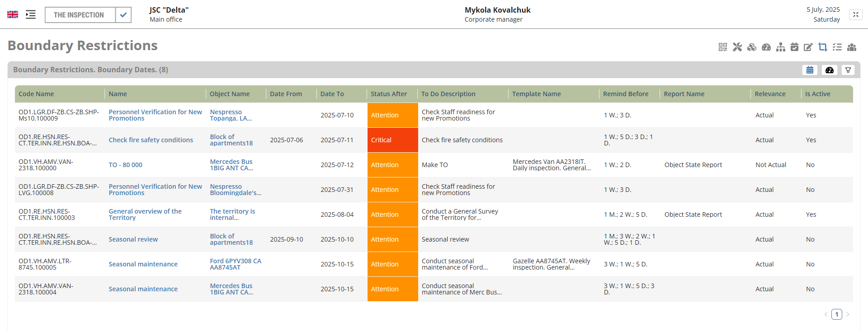868x331 pixels.
Task: Open the users group icon
Action: tap(852, 47)
